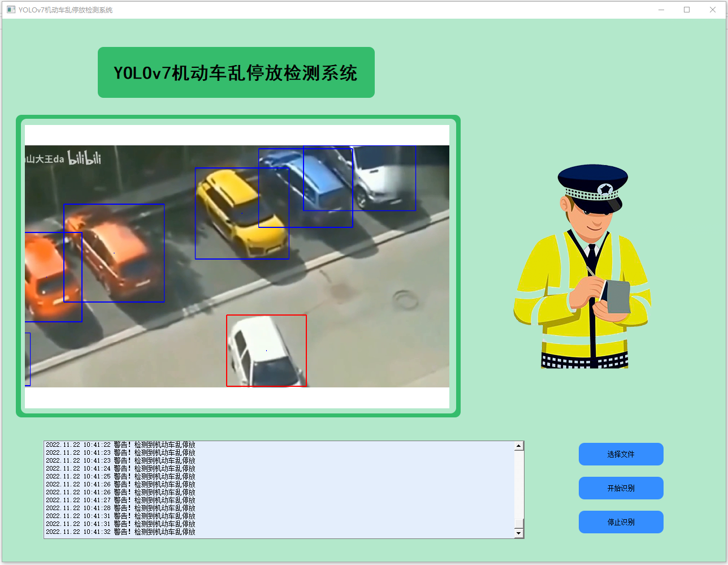Click the log scrollbar down arrow
728x565 pixels.
[519, 533]
